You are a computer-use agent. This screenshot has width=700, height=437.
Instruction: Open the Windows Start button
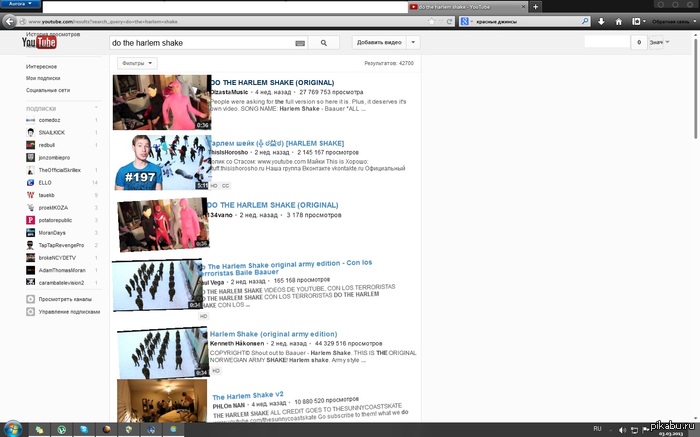pos(12,429)
